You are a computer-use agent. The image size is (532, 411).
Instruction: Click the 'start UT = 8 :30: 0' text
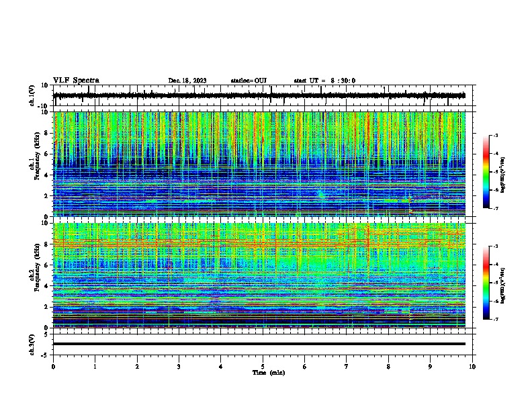[x=324, y=81]
